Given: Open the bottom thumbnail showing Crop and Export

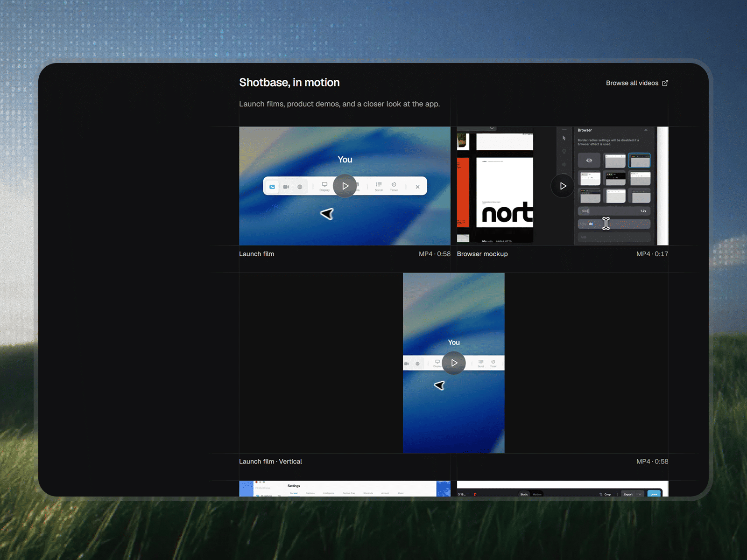Looking at the screenshot, I should (563, 489).
